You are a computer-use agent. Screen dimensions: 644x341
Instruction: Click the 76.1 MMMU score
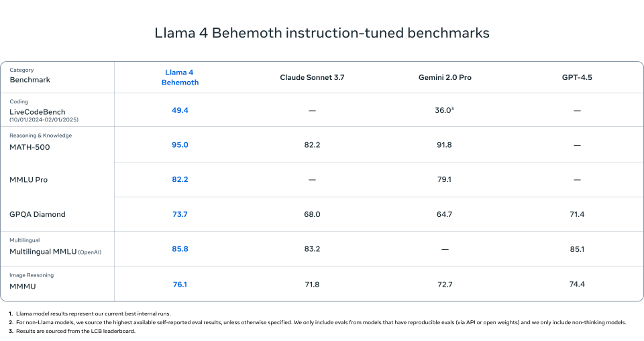click(180, 285)
